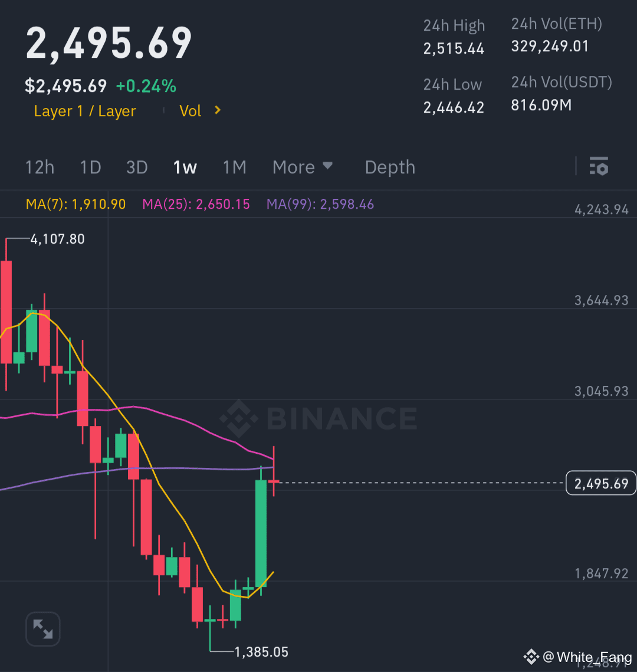
Task: Click the 4,107.80 high marker label
Action: tap(57, 239)
